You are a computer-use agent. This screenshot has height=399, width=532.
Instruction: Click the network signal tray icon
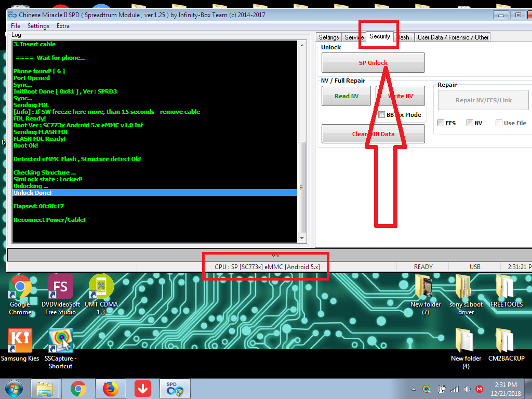click(x=454, y=389)
